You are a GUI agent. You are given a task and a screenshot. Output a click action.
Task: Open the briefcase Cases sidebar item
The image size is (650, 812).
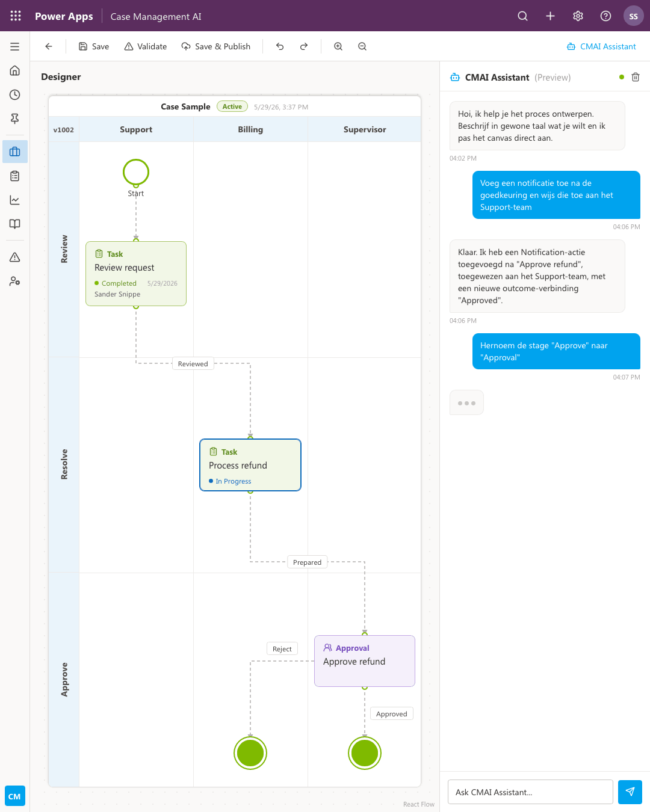pyautogui.click(x=15, y=152)
